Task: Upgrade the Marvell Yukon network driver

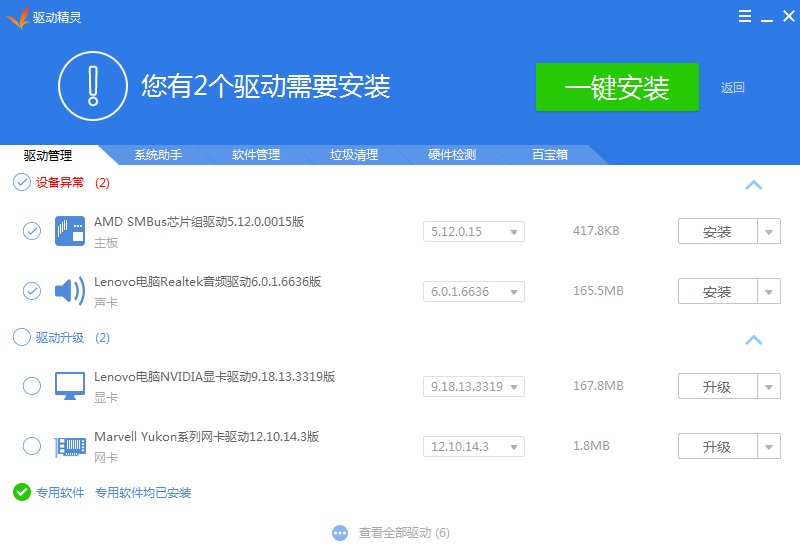Action: click(717, 446)
